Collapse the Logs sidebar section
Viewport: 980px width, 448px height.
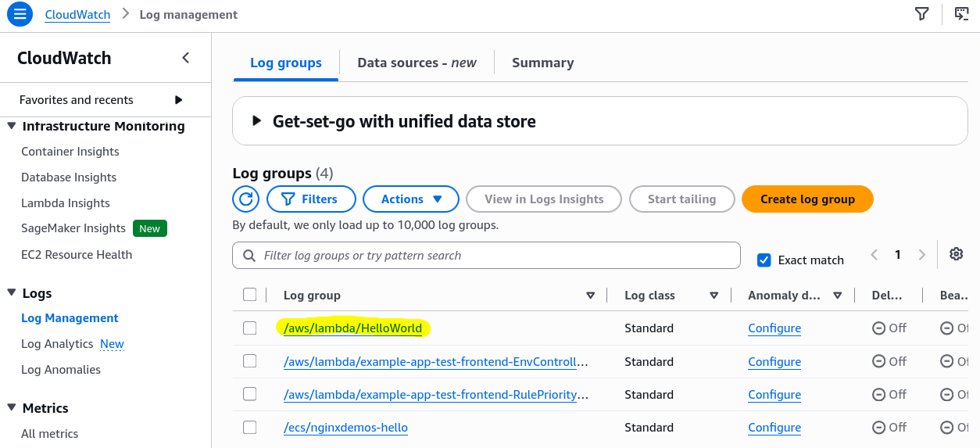11,293
